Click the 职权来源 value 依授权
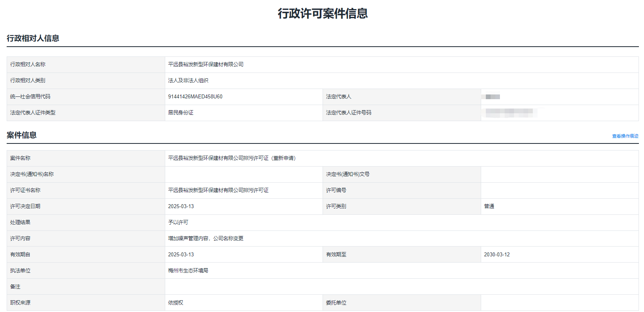 click(x=175, y=303)
